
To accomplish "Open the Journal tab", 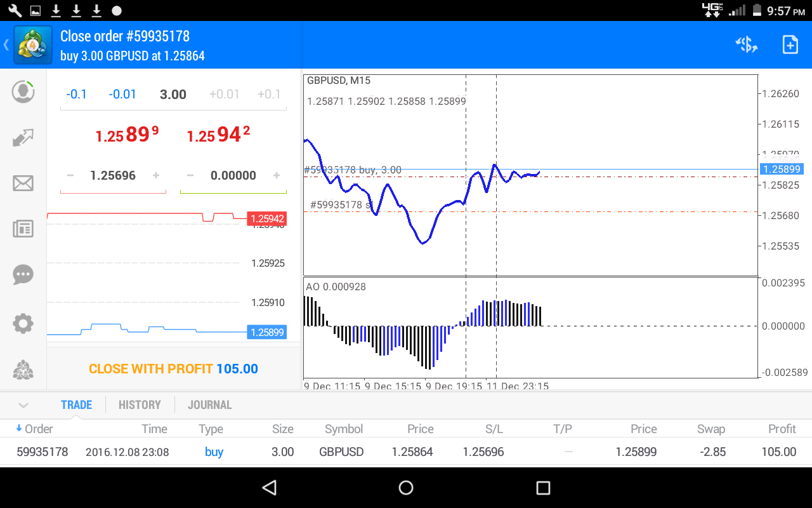I will click(x=209, y=404).
